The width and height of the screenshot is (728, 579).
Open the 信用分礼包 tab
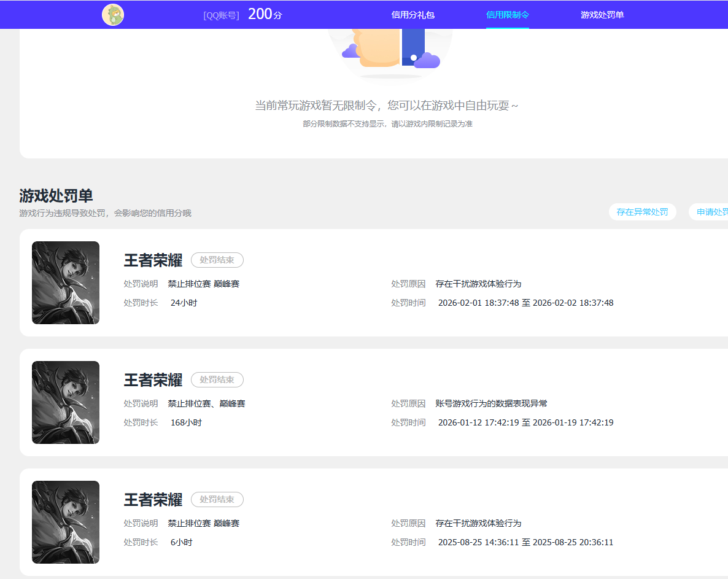(x=412, y=15)
